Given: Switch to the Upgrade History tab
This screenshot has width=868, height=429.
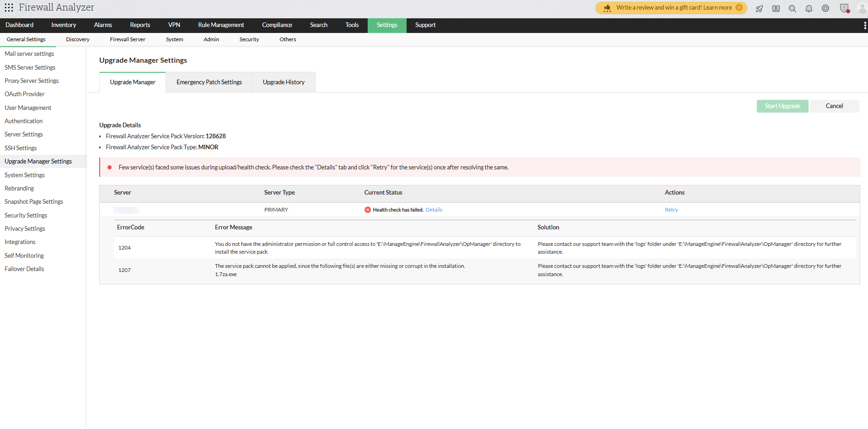Looking at the screenshot, I should [x=284, y=82].
